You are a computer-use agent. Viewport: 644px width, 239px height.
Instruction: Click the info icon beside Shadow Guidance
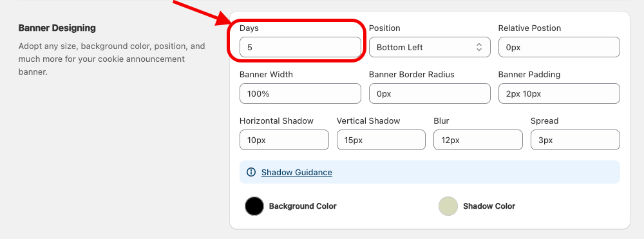(251, 172)
